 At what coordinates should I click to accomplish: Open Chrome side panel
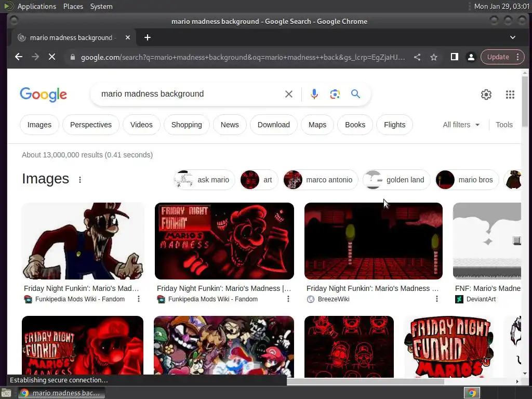coord(454,57)
